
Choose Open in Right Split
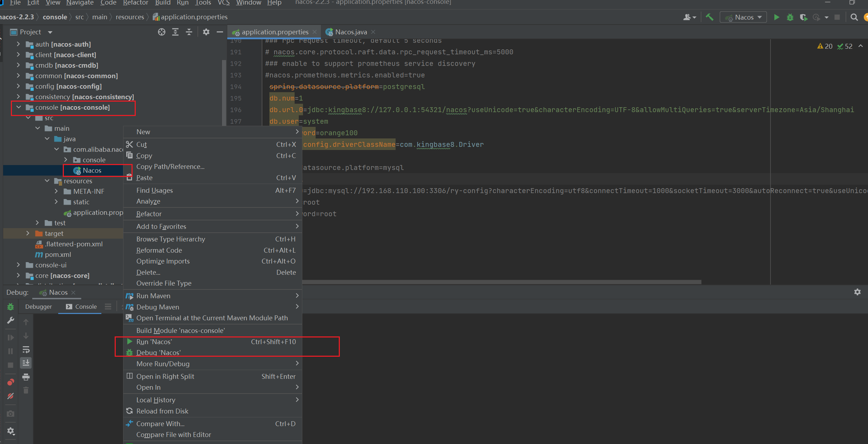point(213,376)
